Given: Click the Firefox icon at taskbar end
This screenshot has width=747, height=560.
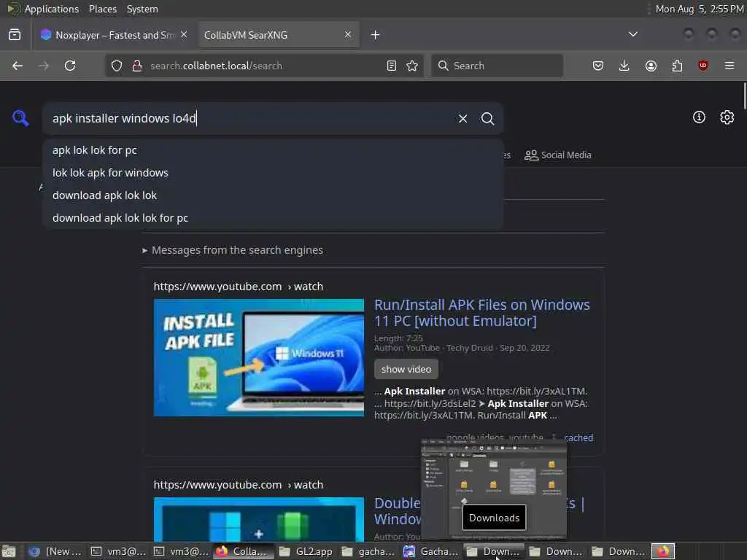Looking at the screenshot, I should pyautogui.click(x=663, y=551).
